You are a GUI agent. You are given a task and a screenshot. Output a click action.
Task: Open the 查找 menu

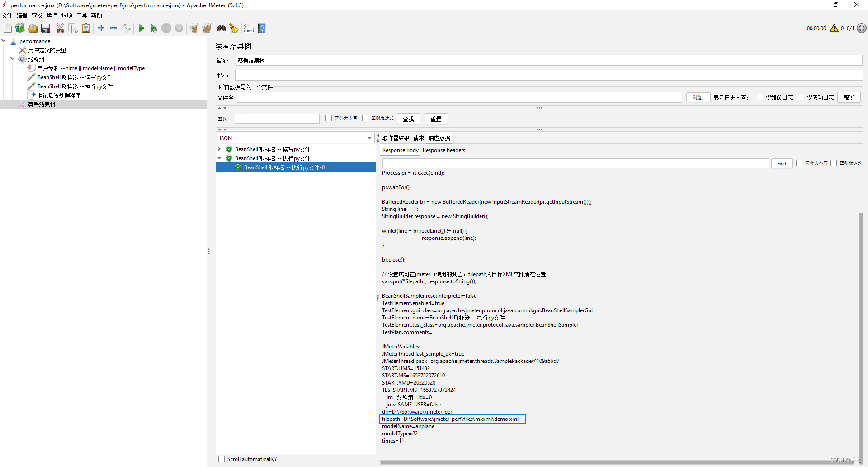[37, 15]
